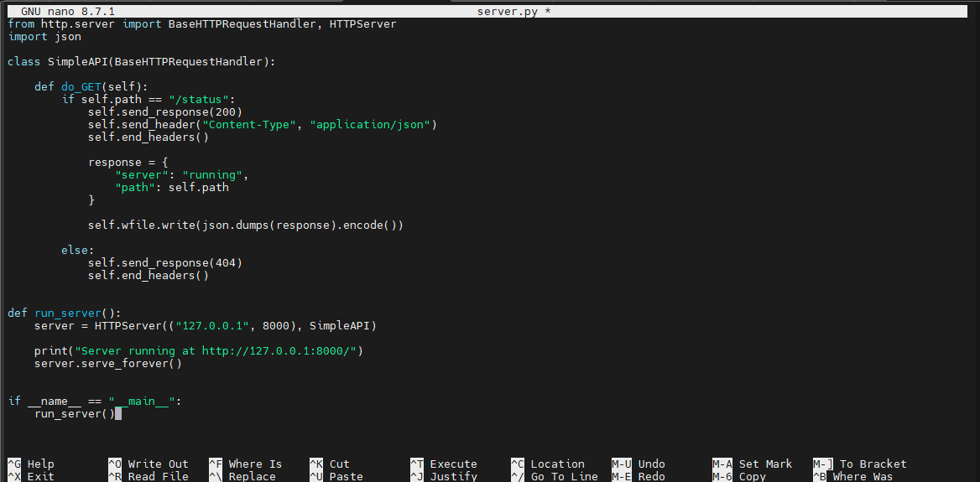Click the GNU nano 8.7.1 version text
The height and width of the screenshot is (482, 980).
coord(67,12)
